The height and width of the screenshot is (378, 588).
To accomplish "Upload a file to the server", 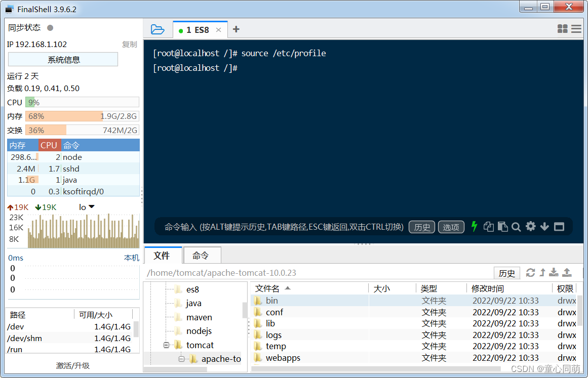I will pyautogui.click(x=567, y=273).
